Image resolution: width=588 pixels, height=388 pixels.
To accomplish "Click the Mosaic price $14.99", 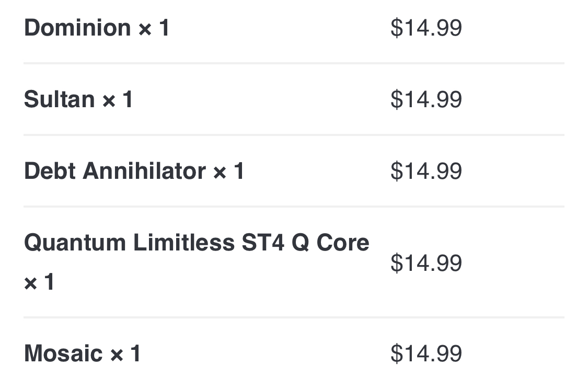I will (x=426, y=353).
